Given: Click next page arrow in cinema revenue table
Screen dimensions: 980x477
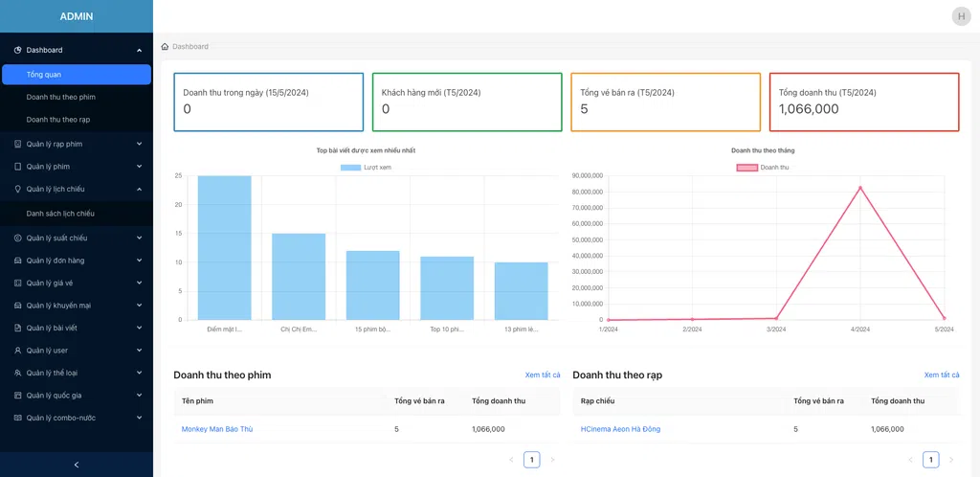Looking at the screenshot, I should [951, 460].
